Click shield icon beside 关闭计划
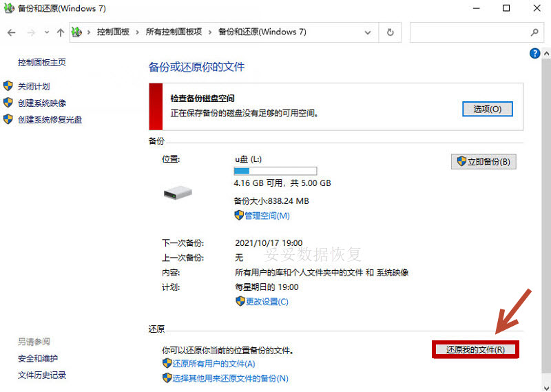 tap(8, 86)
